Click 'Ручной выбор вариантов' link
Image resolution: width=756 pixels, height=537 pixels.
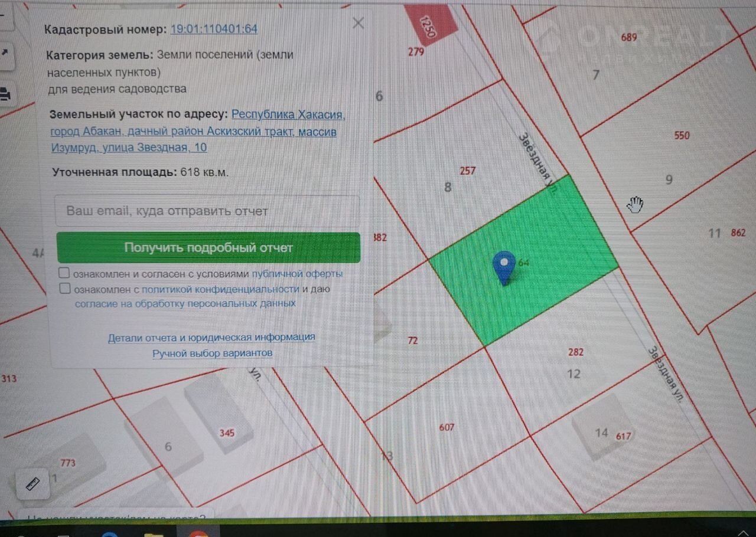pos(213,353)
